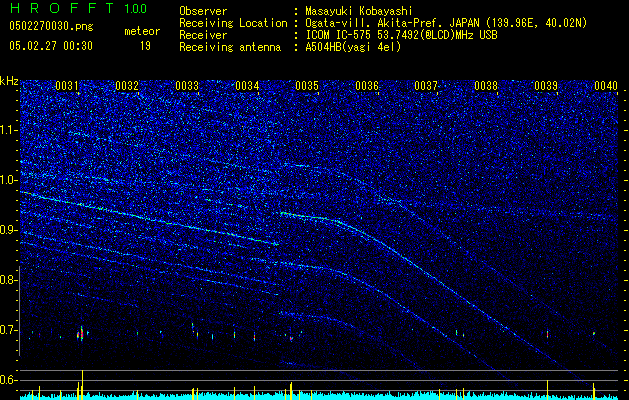Screen dimensions: 629x400
Task: Click the HROFFT 1.0.0 title text
Action: [79, 8]
